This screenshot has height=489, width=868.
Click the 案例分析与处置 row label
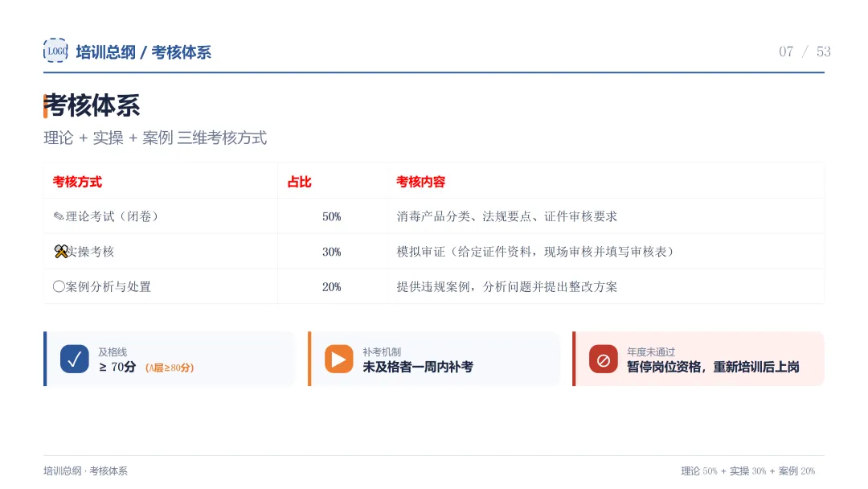point(108,286)
